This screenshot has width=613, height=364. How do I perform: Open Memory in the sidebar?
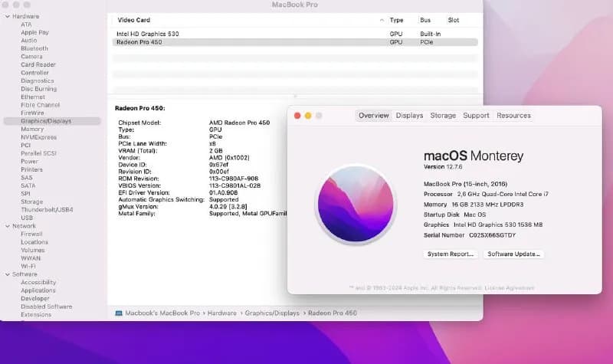[32, 129]
